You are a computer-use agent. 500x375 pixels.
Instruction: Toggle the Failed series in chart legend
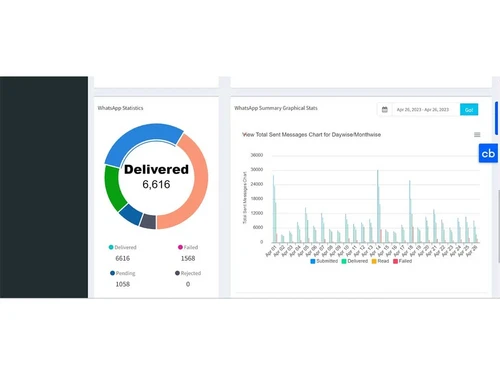click(x=402, y=261)
